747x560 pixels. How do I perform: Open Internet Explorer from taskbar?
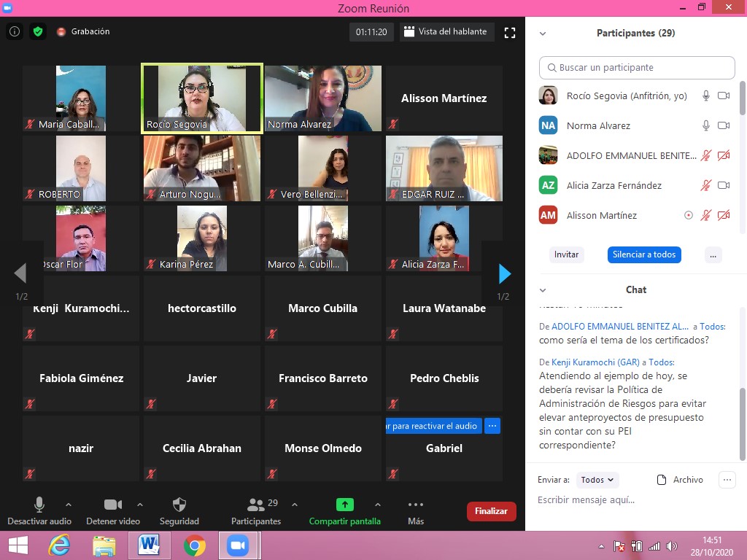click(x=60, y=545)
